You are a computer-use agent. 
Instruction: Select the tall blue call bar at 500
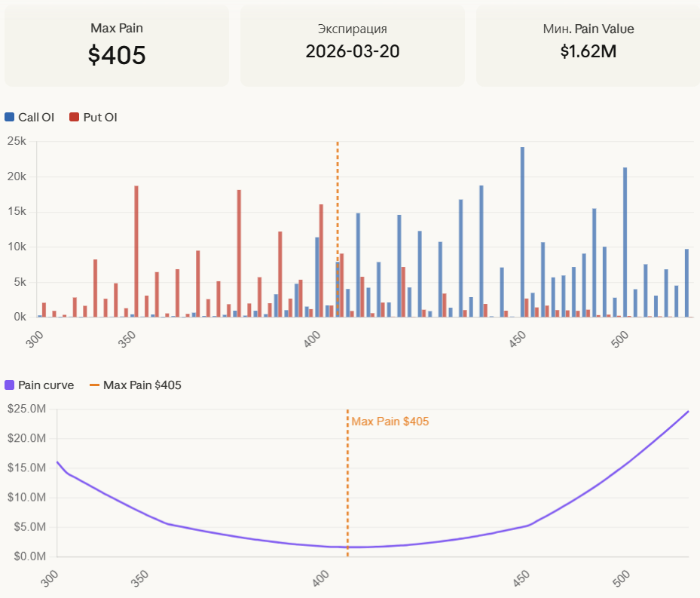(x=625, y=242)
